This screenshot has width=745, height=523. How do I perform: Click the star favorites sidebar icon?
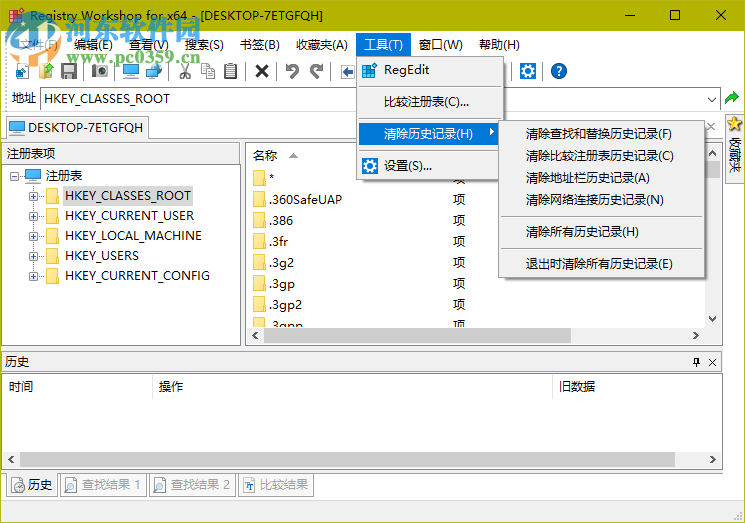[x=735, y=124]
